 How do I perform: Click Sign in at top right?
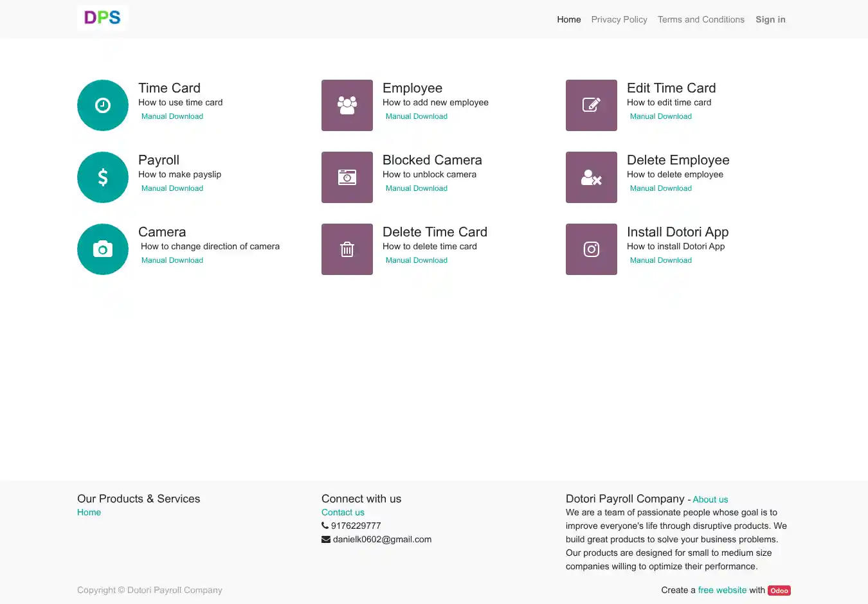pyautogui.click(x=770, y=19)
